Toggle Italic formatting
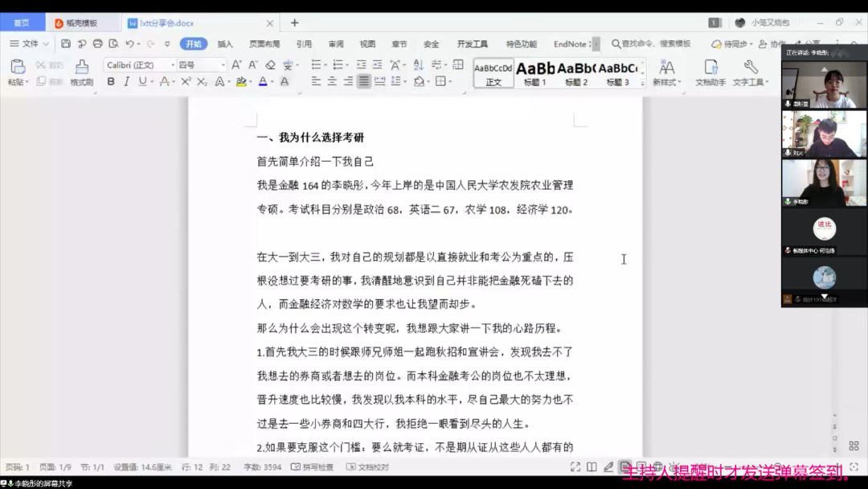This screenshot has width=868, height=489. pos(126,81)
